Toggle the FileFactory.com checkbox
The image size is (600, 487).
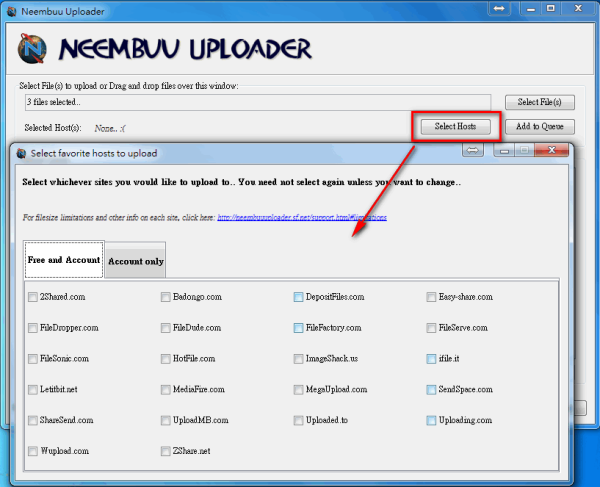coord(298,328)
